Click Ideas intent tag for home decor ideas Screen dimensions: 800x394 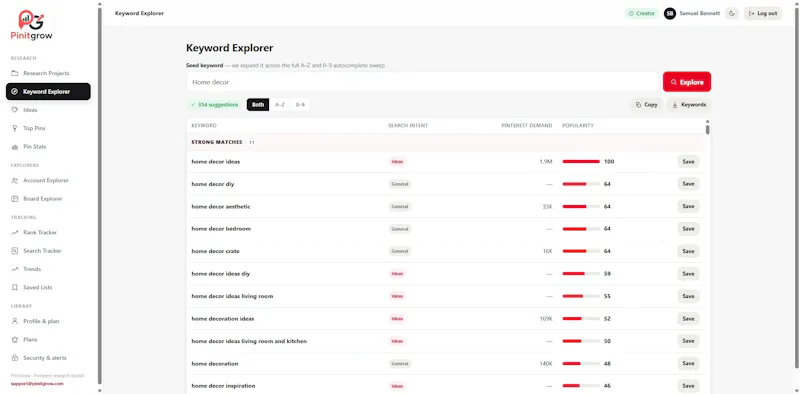(397, 161)
